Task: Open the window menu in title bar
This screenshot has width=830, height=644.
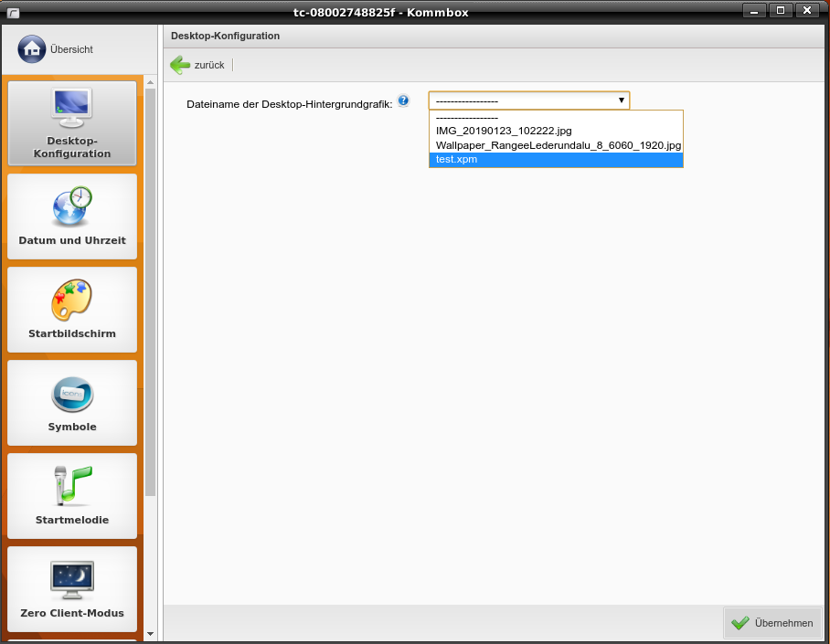Action: (x=13, y=11)
